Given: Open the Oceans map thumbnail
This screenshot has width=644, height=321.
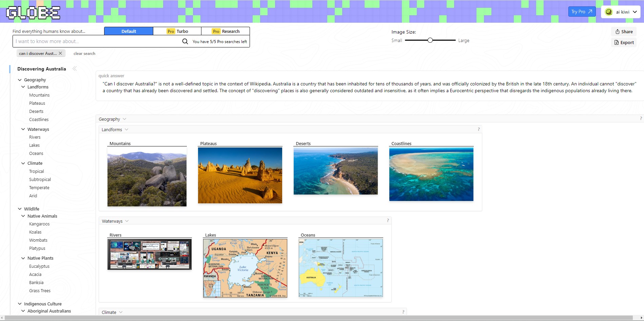Looking at the screenshot, I should [x=341, y=268].
